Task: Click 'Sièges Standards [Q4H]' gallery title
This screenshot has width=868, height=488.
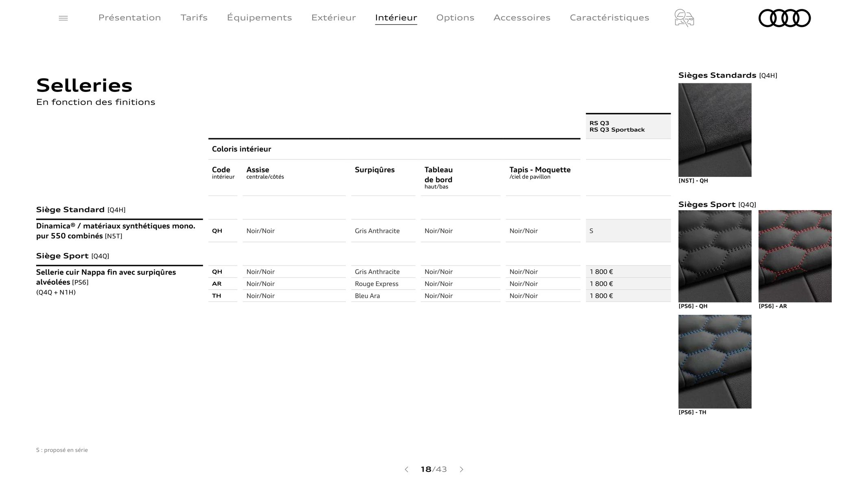Action: pos(728,75)
